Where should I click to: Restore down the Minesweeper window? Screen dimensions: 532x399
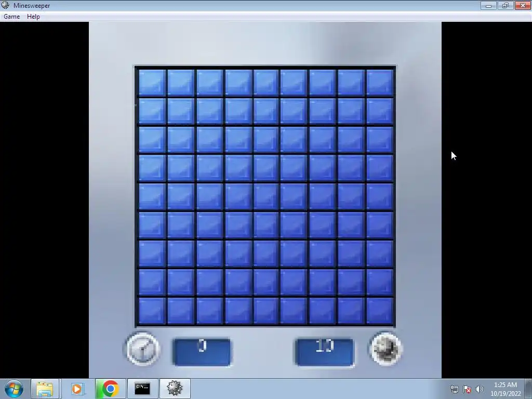coord(505,5)
